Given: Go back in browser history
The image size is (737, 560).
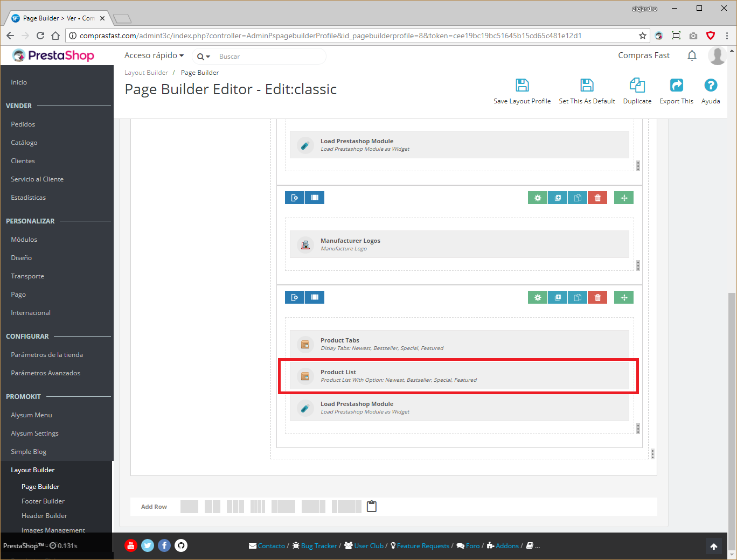Looking at the screenshot, I should tap(10, 36).
